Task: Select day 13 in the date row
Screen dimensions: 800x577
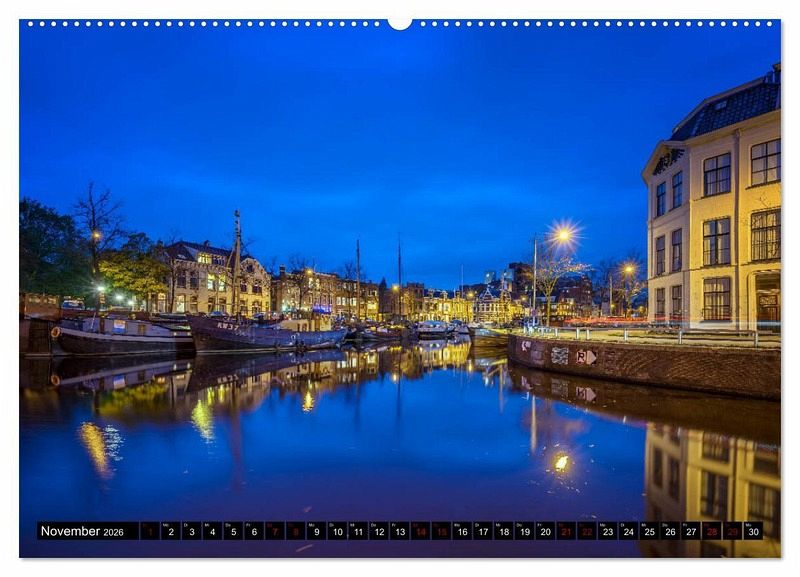Action: click(400, 531)
